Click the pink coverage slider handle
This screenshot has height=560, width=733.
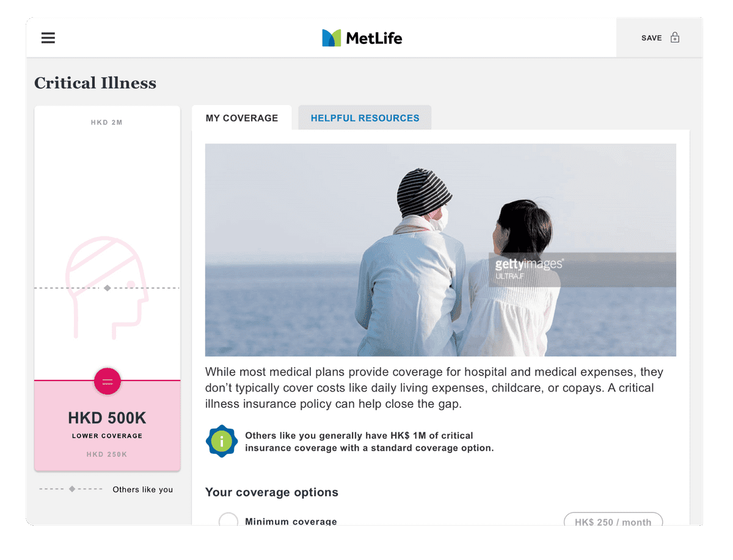108,381
